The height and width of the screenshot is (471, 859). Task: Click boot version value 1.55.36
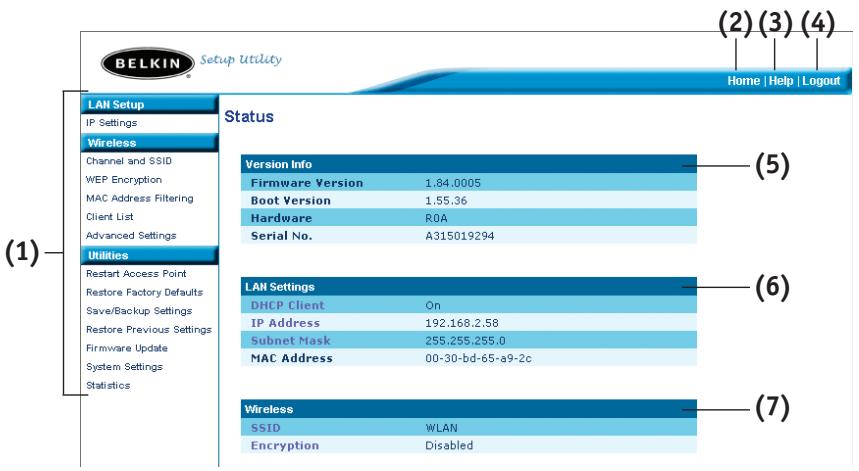tap(446, 200)
